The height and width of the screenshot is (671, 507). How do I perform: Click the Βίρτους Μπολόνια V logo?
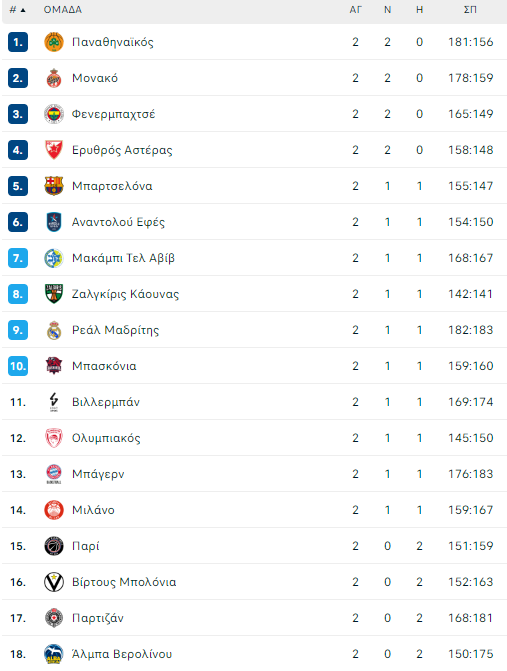(54, 582)
